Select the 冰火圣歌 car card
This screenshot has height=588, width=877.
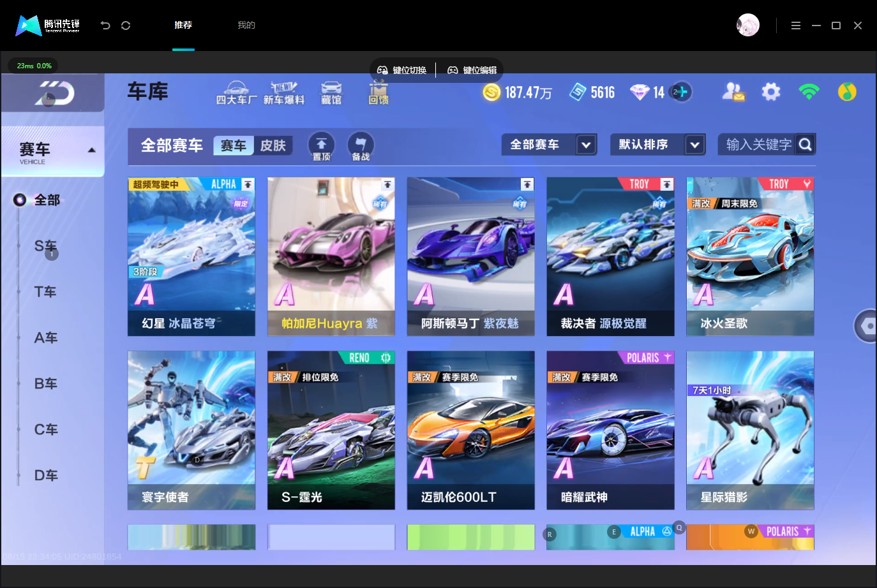[x=751, y=256]
